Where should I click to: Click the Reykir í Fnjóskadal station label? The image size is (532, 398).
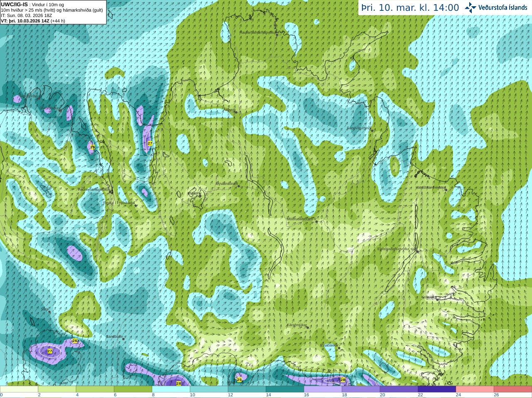[x=119, y=203]
